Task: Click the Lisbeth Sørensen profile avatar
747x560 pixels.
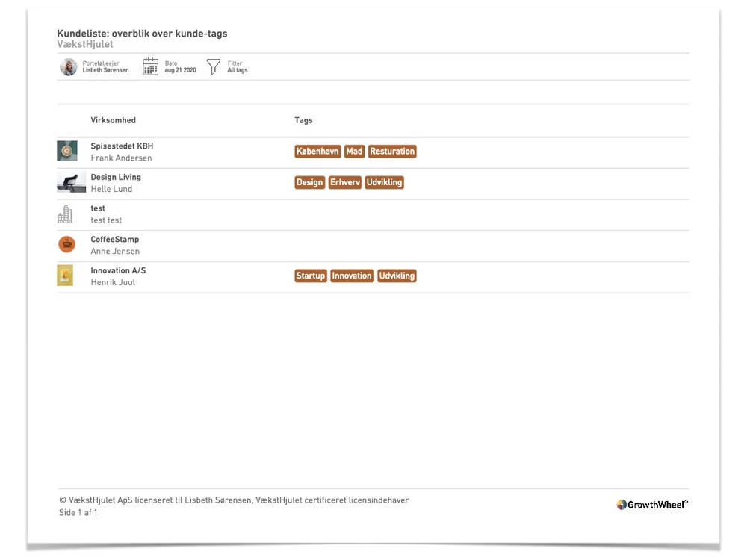Action: click(x=69, y=66)
